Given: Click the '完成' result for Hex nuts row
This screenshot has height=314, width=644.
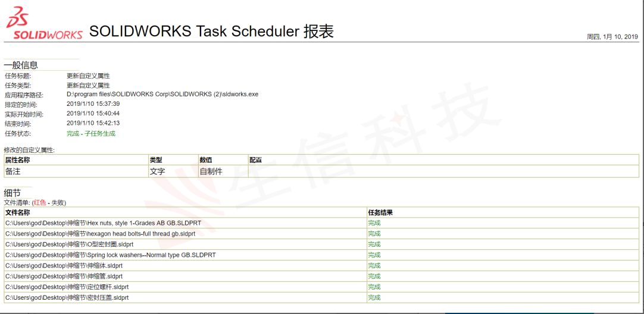Looking at the screenshot, I should (374, 223).
